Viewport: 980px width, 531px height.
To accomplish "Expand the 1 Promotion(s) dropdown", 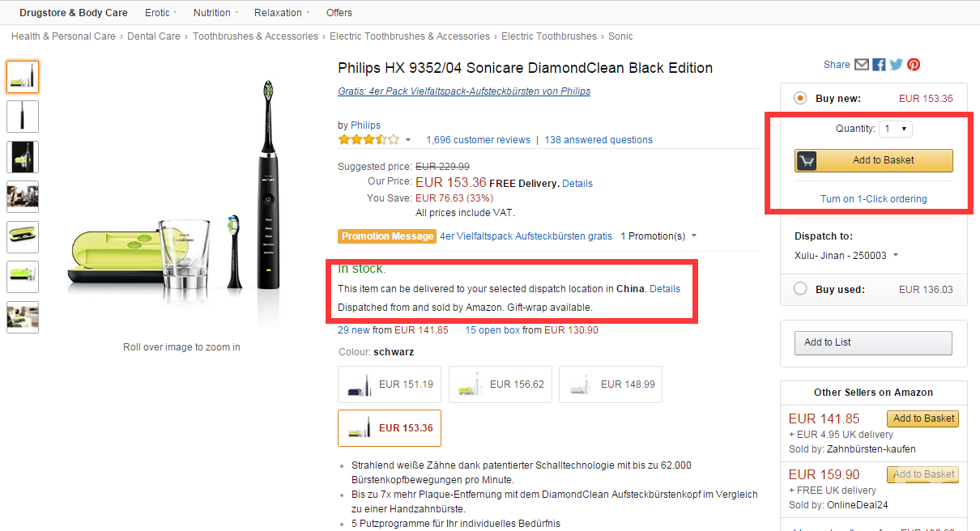I will [658, 236].
